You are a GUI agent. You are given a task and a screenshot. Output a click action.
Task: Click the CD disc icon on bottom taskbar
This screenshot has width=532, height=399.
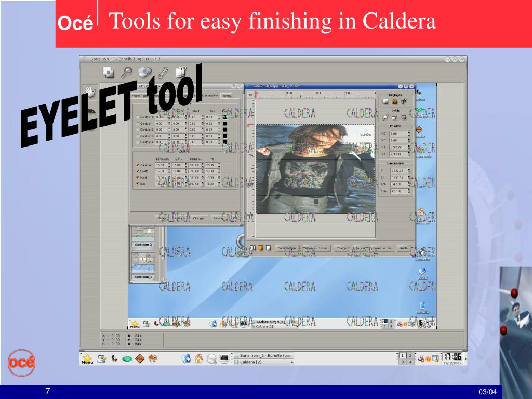click(211, 358)
